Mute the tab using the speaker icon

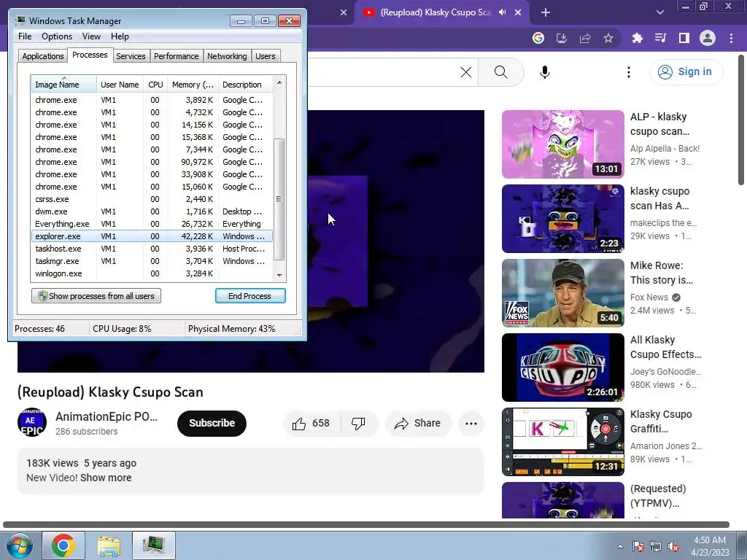(x=503, y=12)
